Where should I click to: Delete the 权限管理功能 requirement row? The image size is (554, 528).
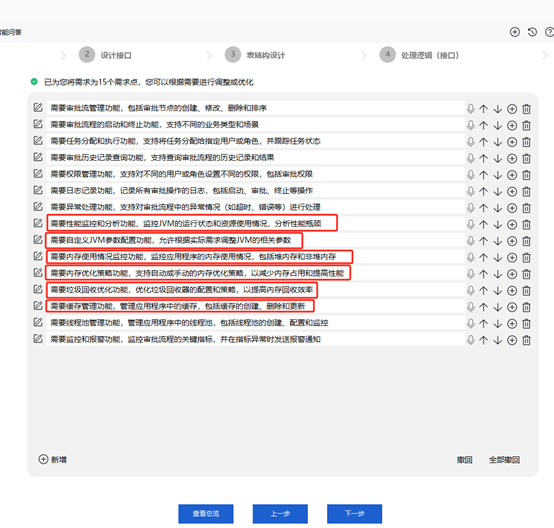(526, 175)
